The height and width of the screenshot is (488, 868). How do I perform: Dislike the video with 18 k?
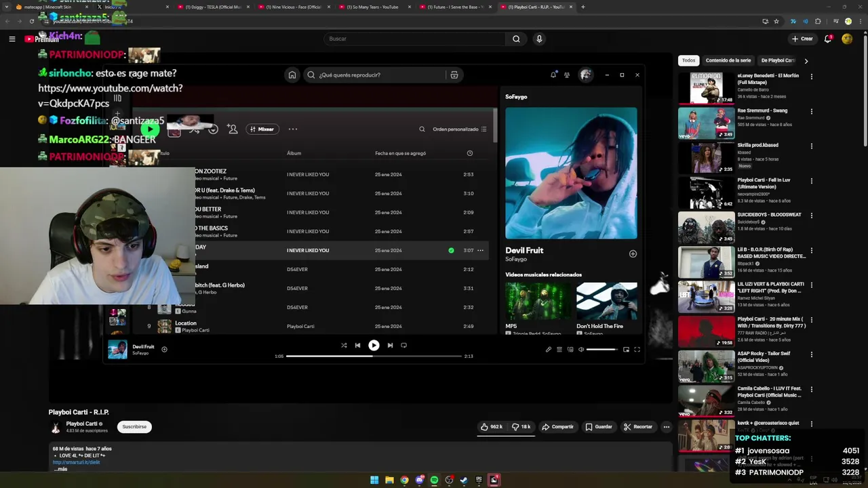521,427
